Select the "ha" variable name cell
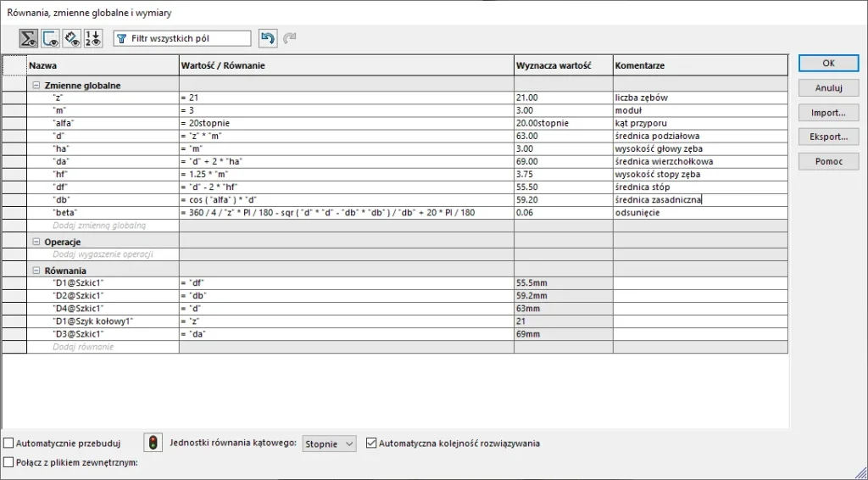The image size is (868, 480). 103,148
